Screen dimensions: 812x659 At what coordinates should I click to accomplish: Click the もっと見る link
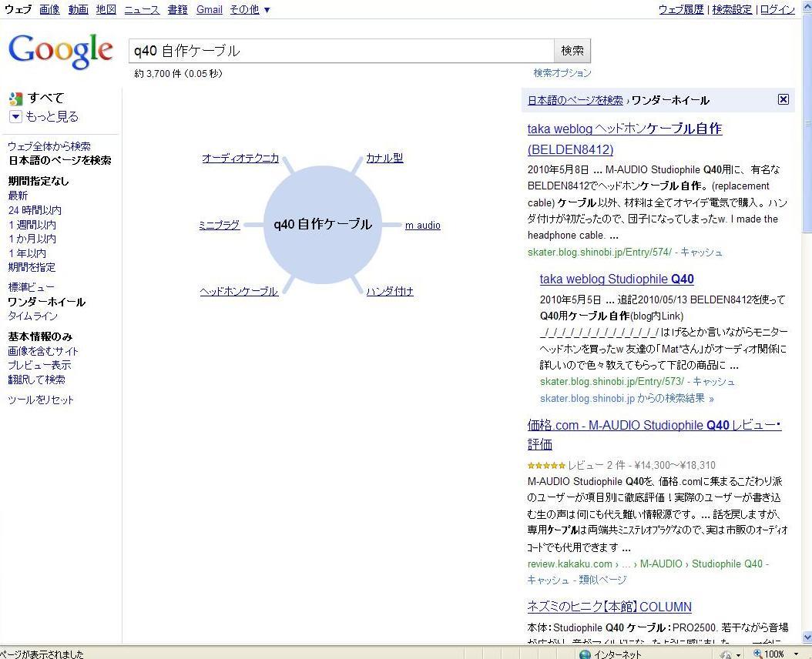click(x=52, y=116)
